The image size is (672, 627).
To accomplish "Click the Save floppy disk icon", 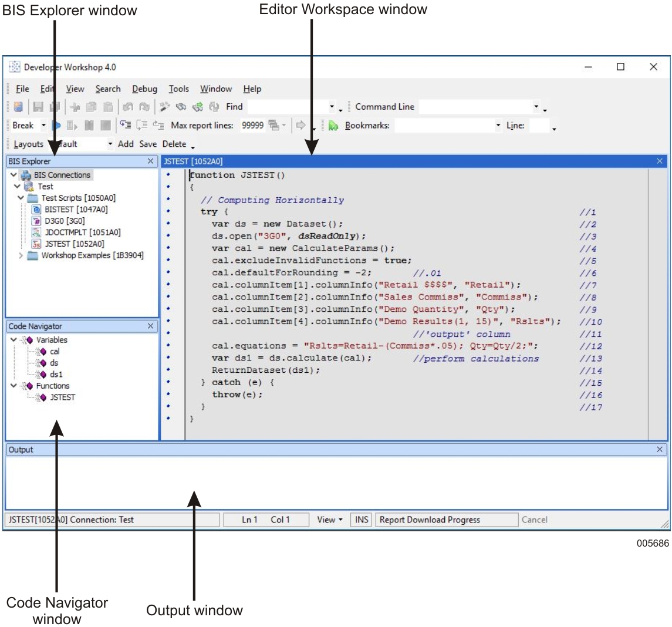I will point(38,107).
